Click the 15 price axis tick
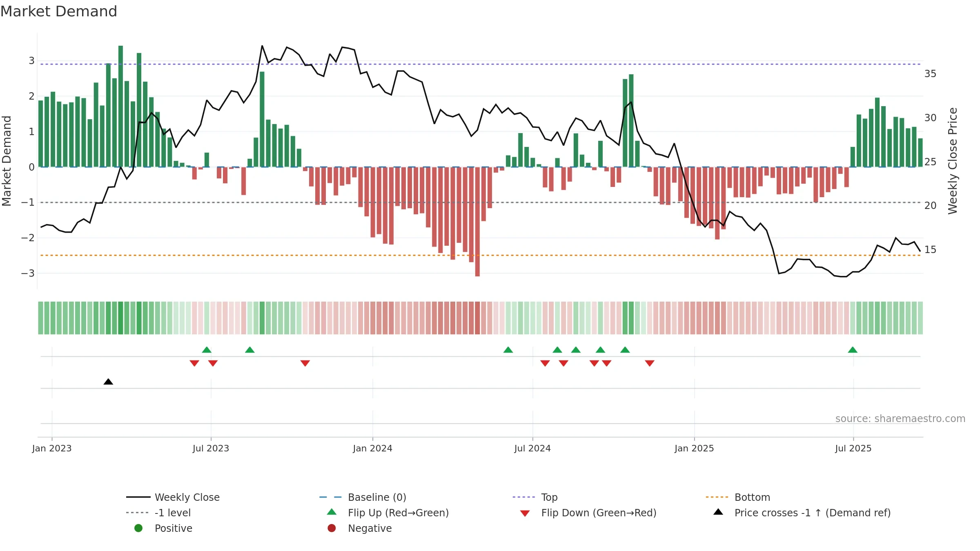Screen dimensions: 980x551 [x=930, y=250]
